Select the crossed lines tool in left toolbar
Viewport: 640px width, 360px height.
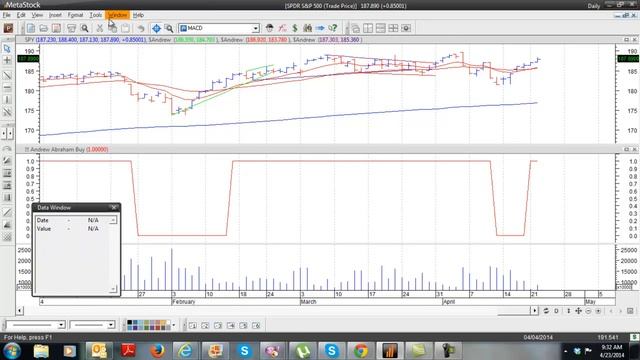point(7,112)
